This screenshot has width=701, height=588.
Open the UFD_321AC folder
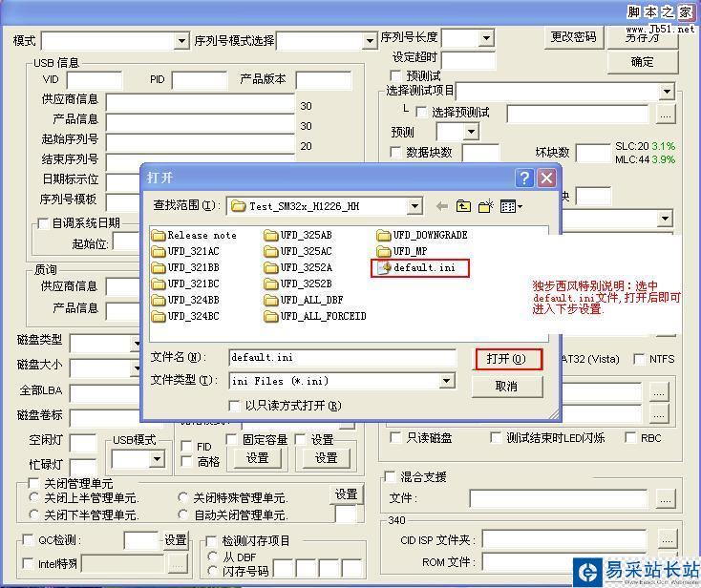click(x=185, y=251)
